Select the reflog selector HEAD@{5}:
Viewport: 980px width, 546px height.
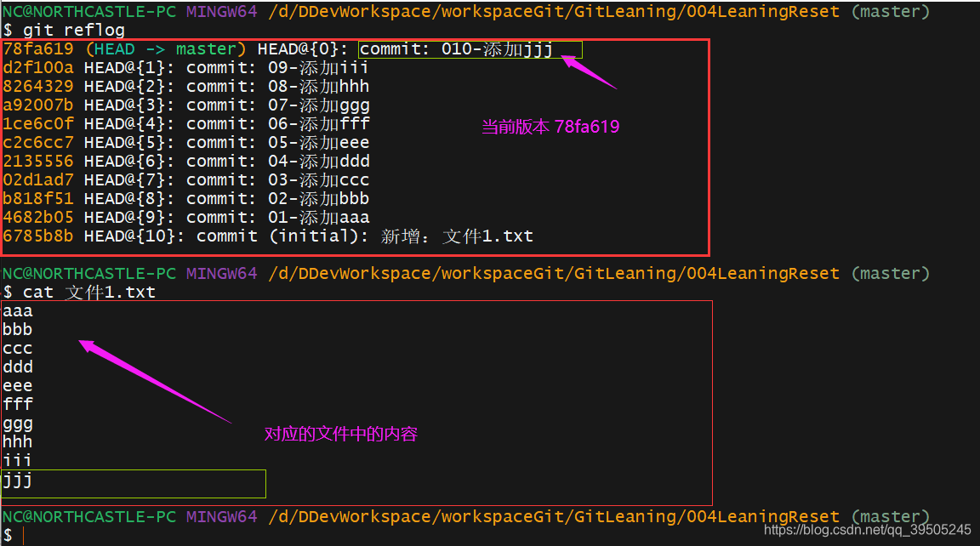point(129,142)
